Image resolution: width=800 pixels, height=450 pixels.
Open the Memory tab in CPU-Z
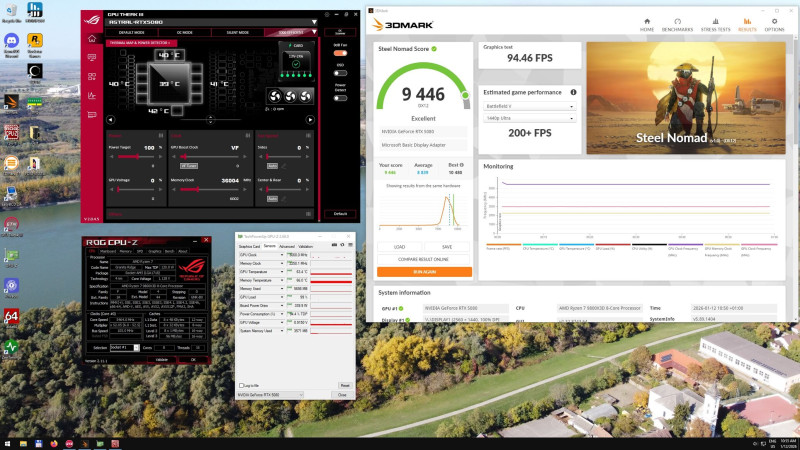(x=126, y=252)
